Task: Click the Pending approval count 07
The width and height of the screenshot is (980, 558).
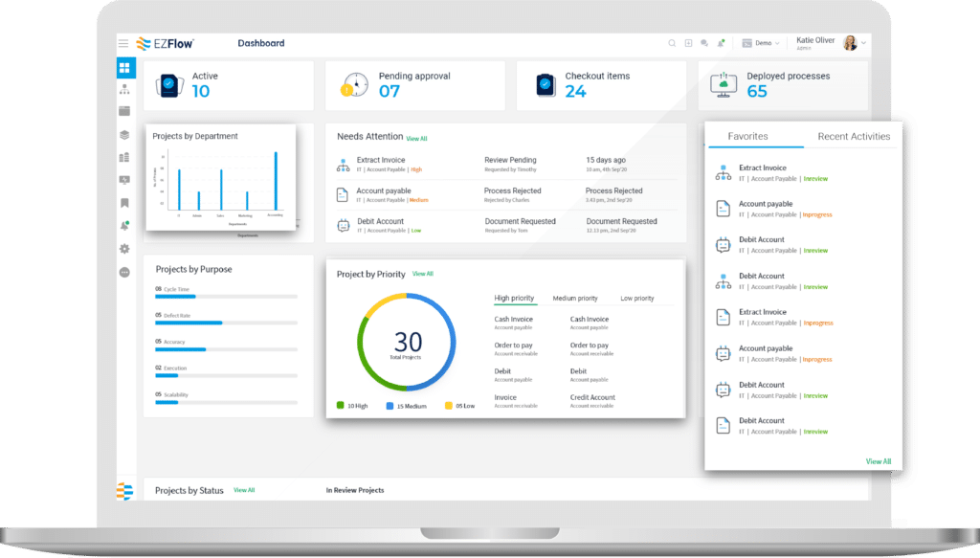Action: (389, 92)
